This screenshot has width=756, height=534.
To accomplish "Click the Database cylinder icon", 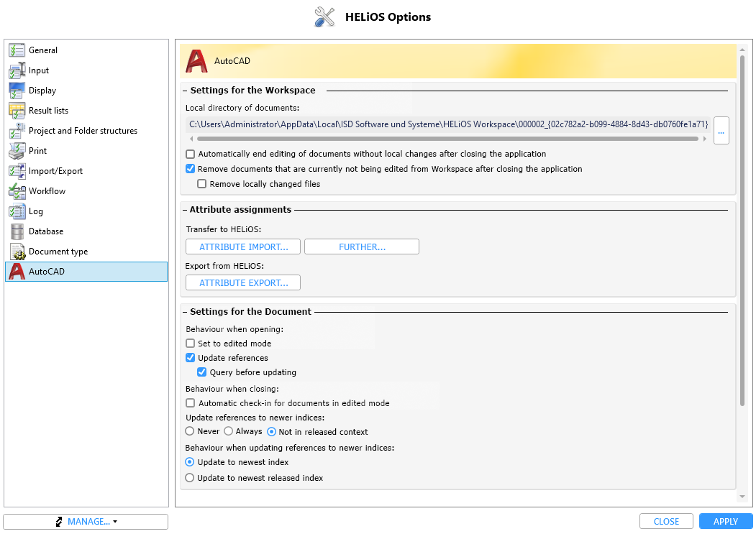I will coord(17,231).
